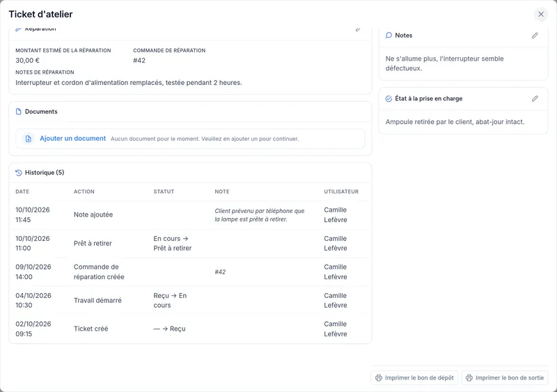The height and width of the screenshot is (392, 557).
Task: Edit the Réparation section with pencil icon
Action: pyautogui.click(x=358, y=29)
